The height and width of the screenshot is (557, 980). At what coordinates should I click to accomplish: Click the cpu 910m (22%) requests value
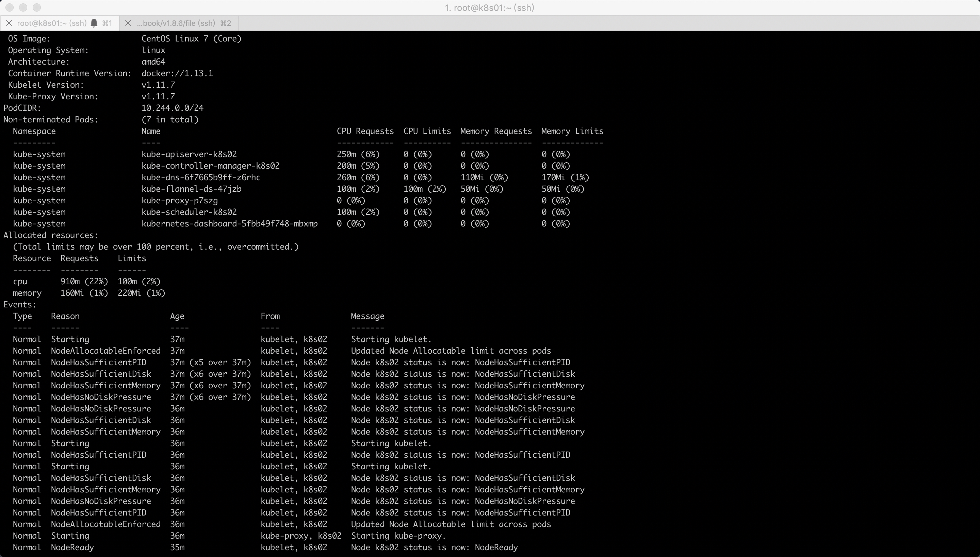84,282
